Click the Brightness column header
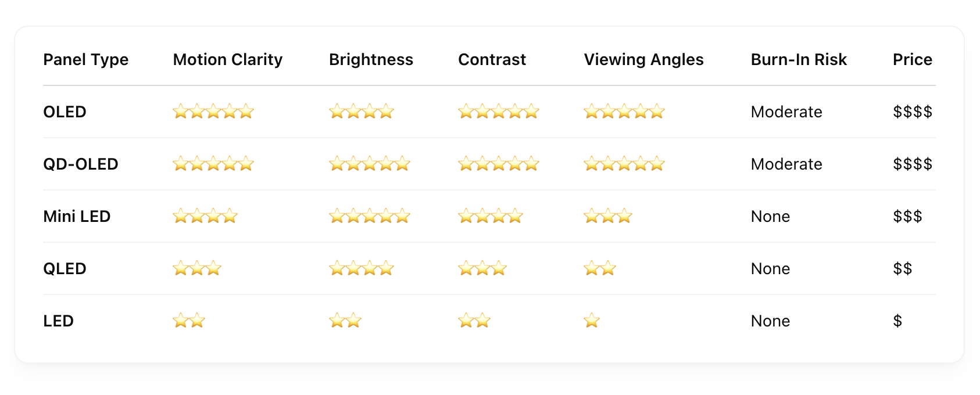The image size is (980, 395). tap(371, 60)
